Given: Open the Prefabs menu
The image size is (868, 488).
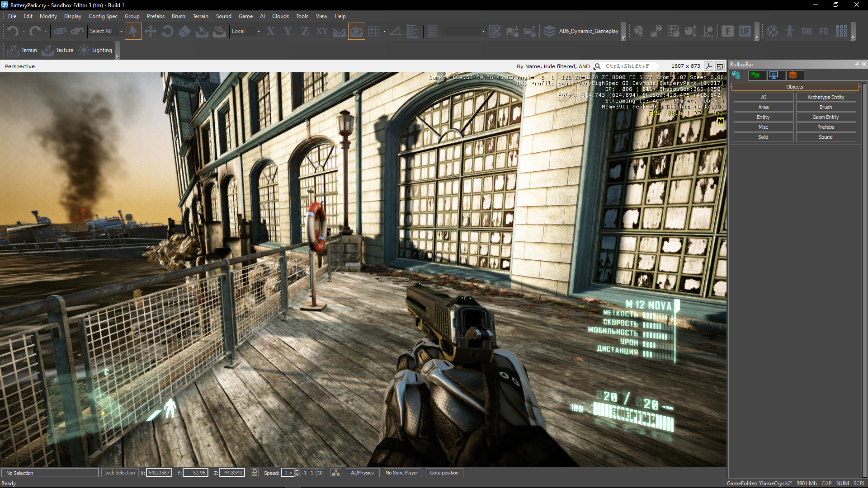Looking at the screenshot, I should coord(156,16).
